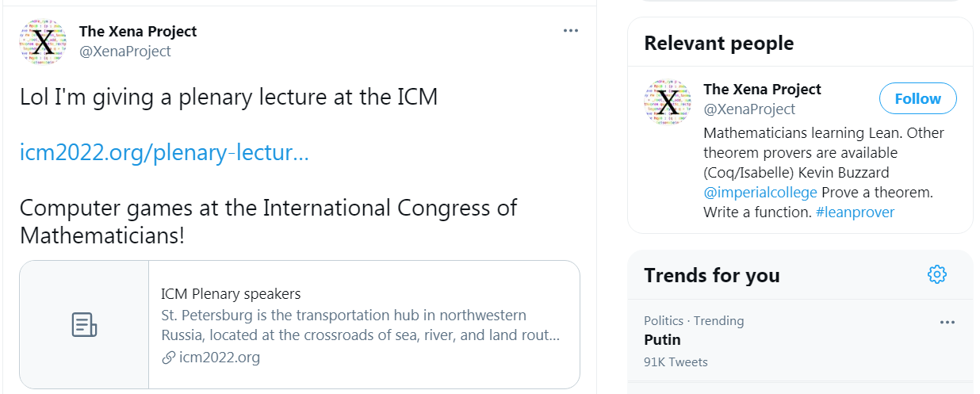Open the Putin trending topic
This screenshot has height=394, width=980.
(x=662, y=340)
